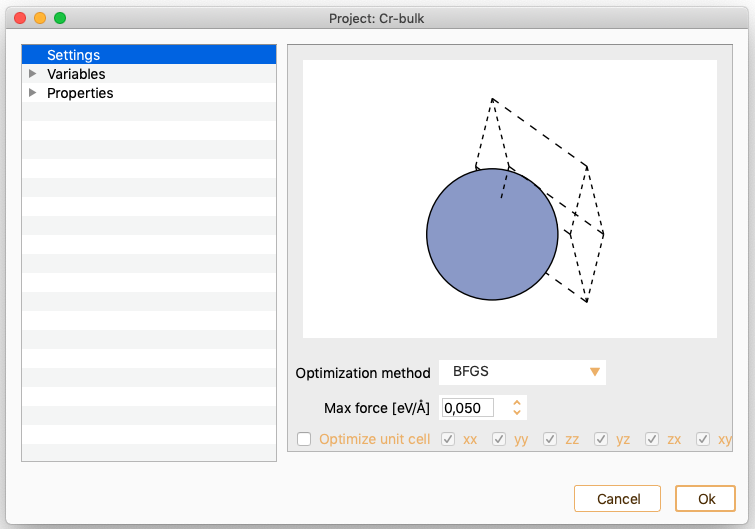Expand the Variables tree node arrow
Image resolution: width=755 pixels, height=529 pixels.
click(x=33, y=74)
